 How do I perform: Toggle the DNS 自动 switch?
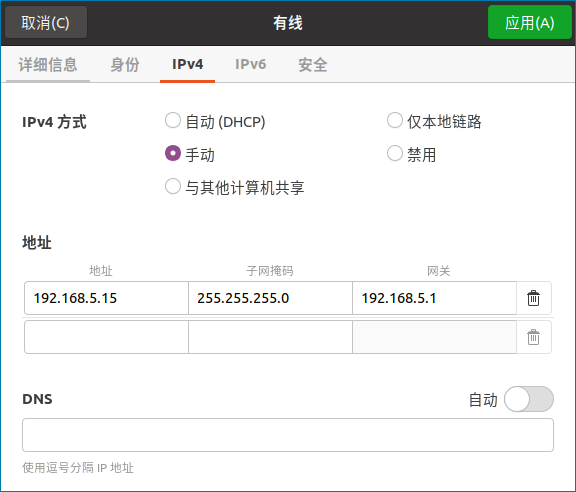pos(529,399)
